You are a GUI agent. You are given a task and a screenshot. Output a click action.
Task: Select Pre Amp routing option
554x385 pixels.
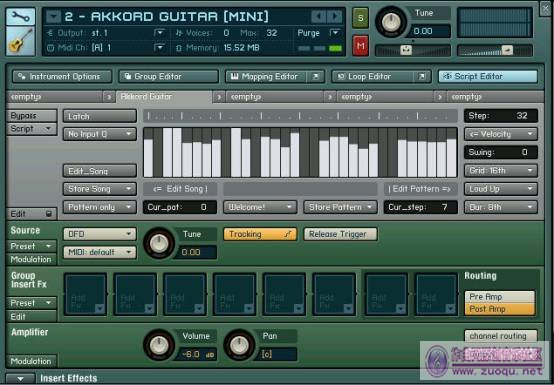coord(499,297)
